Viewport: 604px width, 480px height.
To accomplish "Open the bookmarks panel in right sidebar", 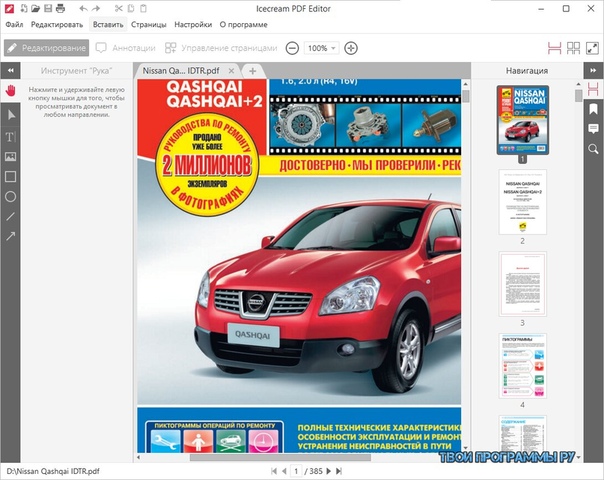I will pos(593,109).
